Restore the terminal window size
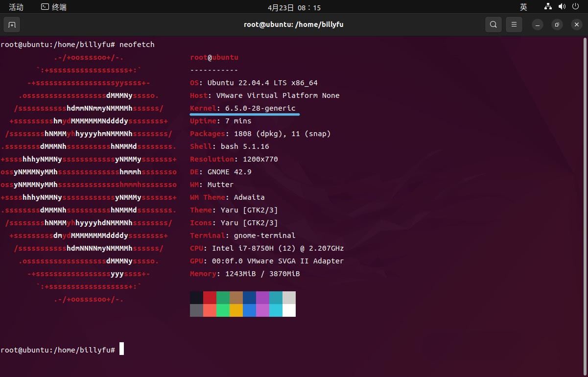The image size is (588, 377). pyautogui.click(x=557, y=24)
